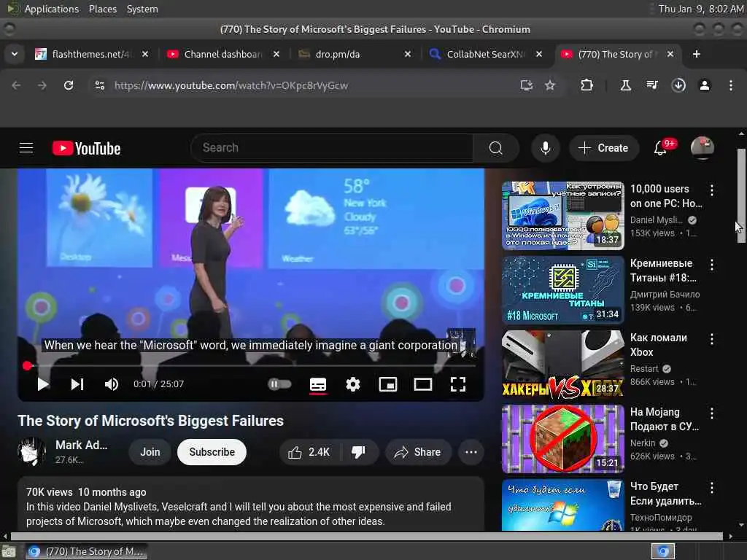The width and height of the screenshot is (747, 560).
Task: Open Chromium profile icon in toolbar
Action: [x=705, y=85]
